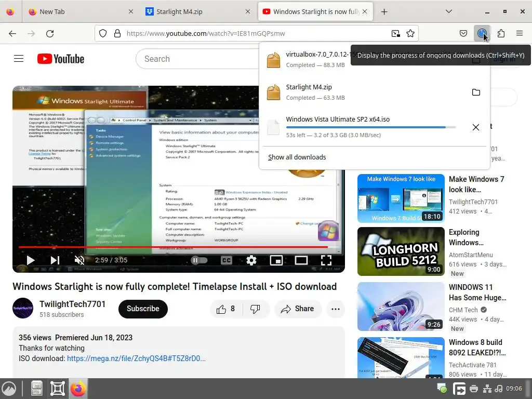Subscribe to TwilightTech7701
Screen dimensions: 532x399
(143, 309)
